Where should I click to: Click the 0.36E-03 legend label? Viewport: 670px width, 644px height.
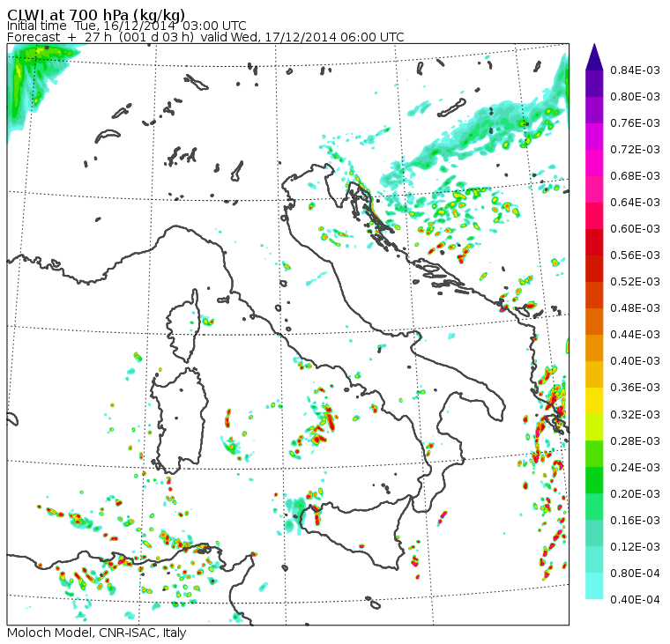(635, 388)
